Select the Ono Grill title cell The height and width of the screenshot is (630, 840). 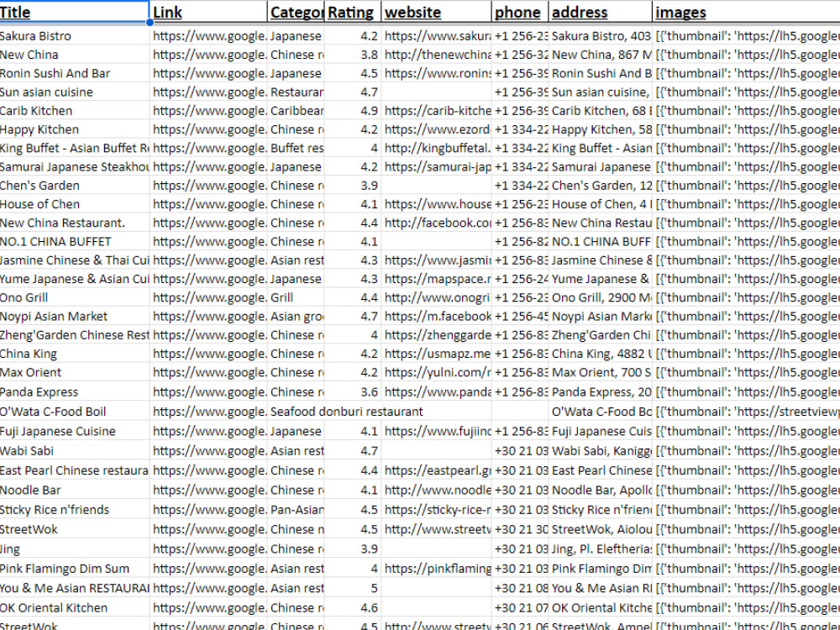(74, 298)
